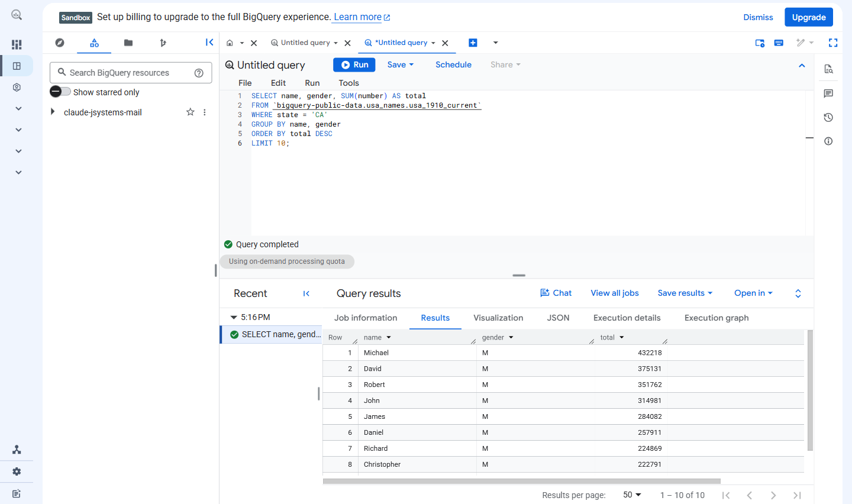The image size is (852, 504).
Task: Collapse the Recent jobs panel
Action: (306, 293)
